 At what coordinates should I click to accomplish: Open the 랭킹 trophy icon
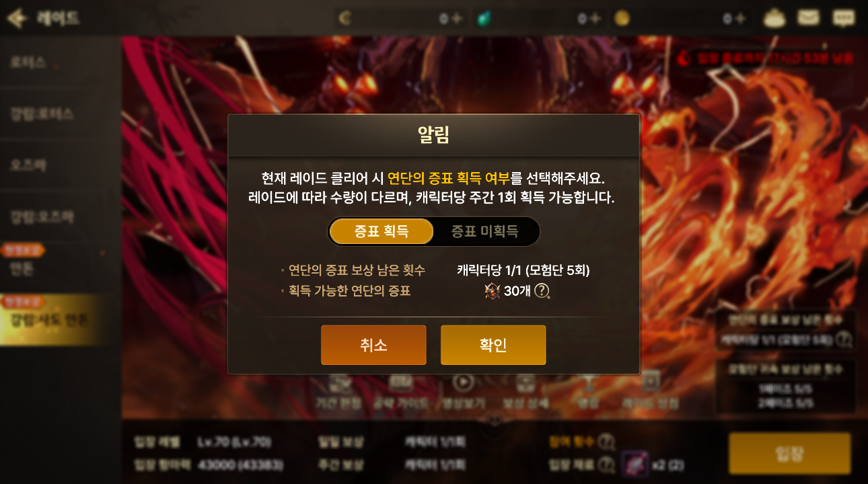coord(587,382)
